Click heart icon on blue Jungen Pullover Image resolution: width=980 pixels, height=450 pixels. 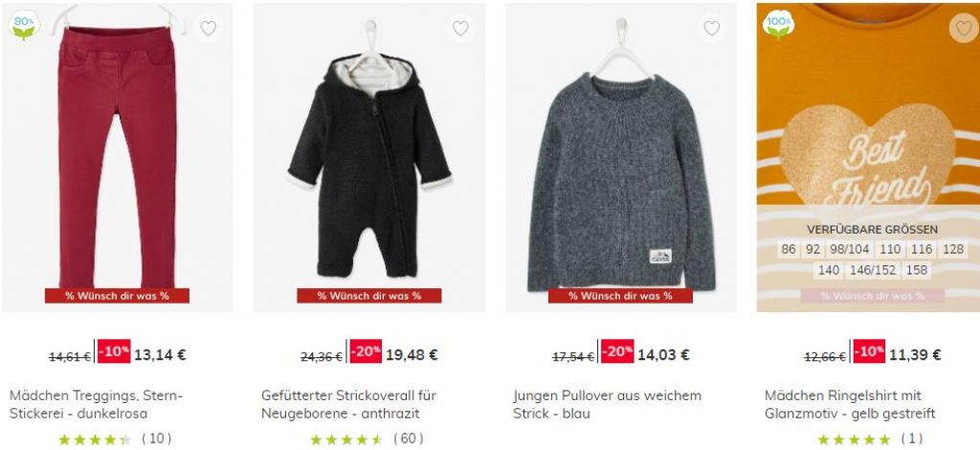[x=711, y=28]
